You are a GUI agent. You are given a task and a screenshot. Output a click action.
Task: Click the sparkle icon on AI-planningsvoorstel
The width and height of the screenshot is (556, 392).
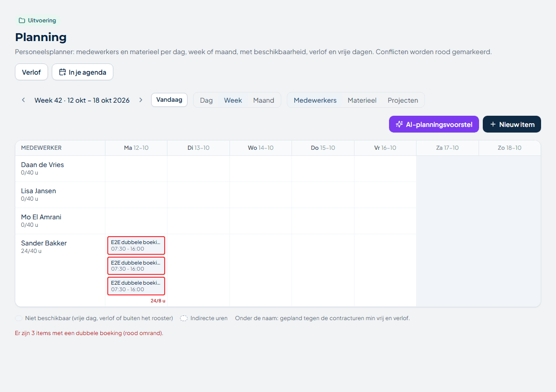tap(399, 124)
